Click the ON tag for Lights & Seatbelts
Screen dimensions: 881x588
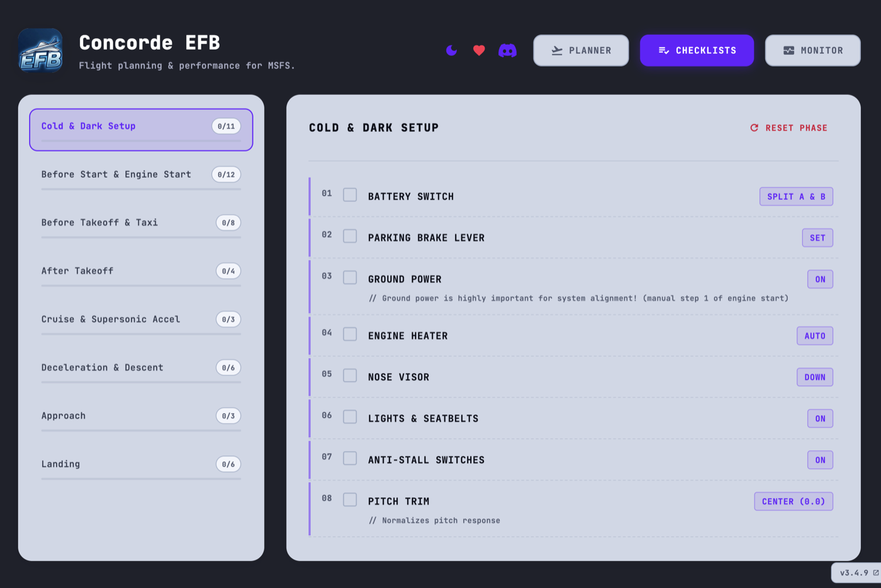click(x=820, y=419)
